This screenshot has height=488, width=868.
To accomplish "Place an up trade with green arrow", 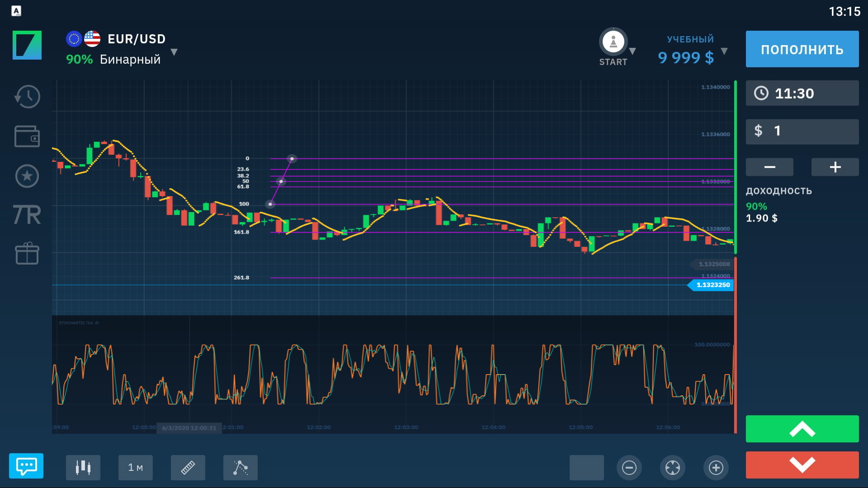I will (x=802, y=428).
